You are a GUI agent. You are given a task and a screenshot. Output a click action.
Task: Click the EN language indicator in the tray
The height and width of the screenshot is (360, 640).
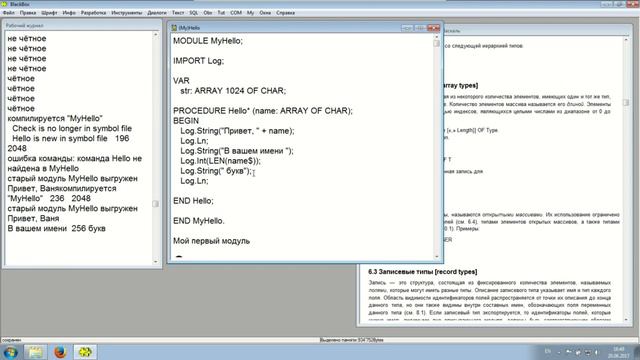548,351
